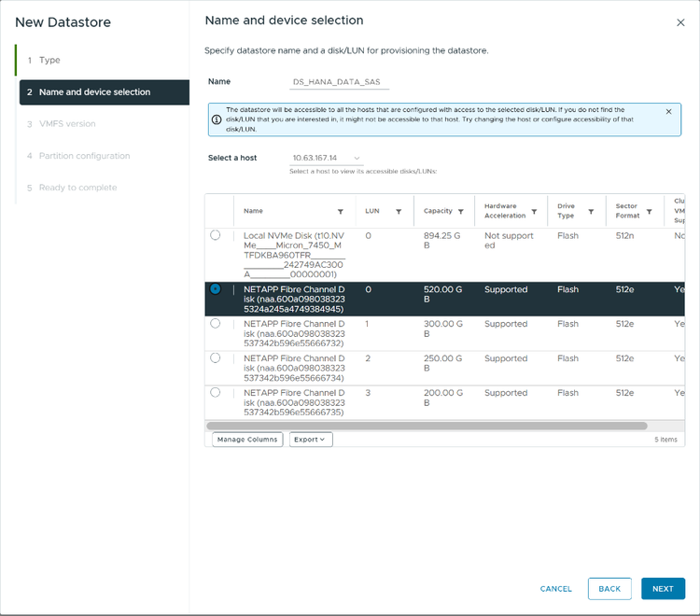
Task: Click the Not supported acceleration cell
Action: tap(509, 241)
